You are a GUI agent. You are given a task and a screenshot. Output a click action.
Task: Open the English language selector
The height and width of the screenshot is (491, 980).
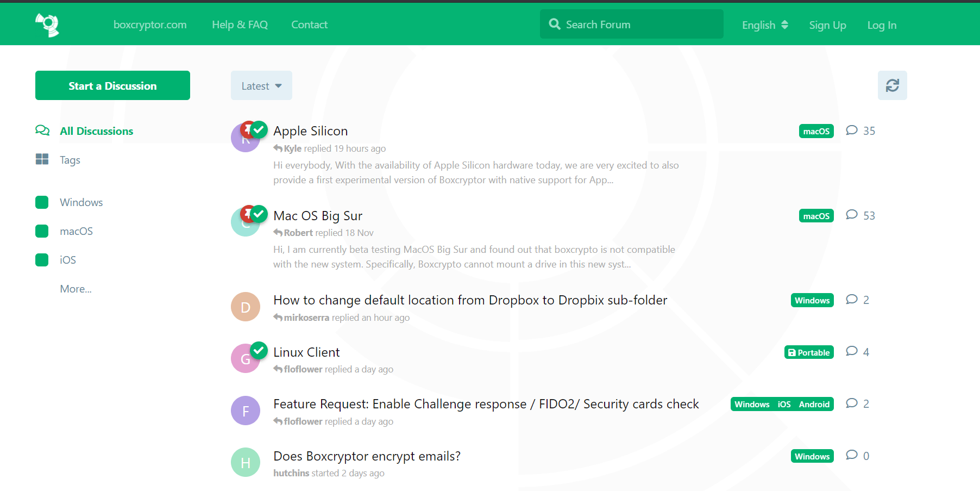click(x=765, y=25)
